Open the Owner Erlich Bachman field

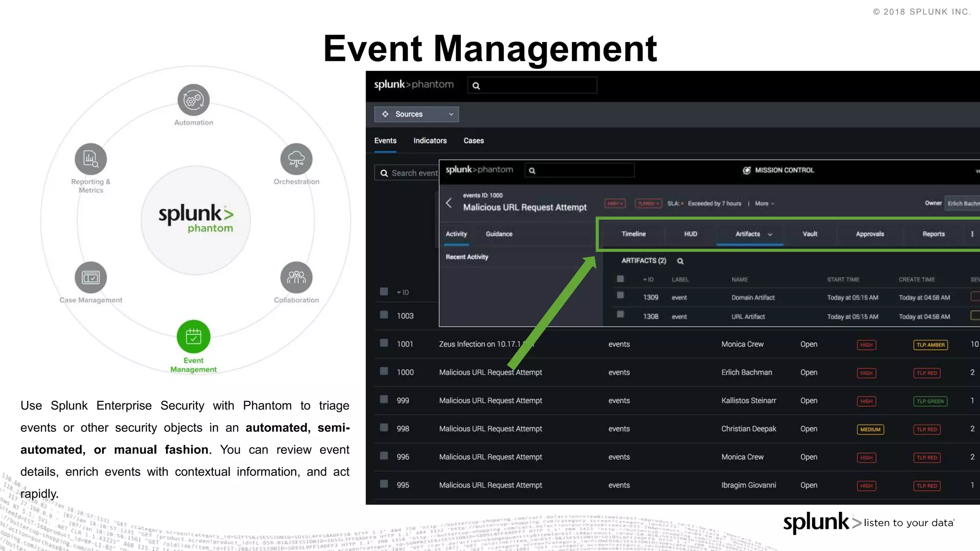coord(962,203)
